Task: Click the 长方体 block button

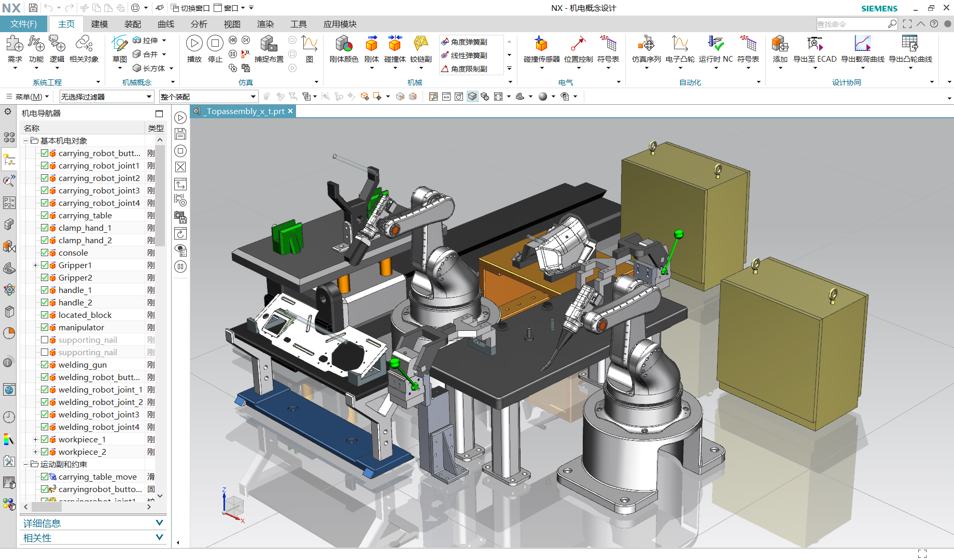Action: tap(149, 68)
